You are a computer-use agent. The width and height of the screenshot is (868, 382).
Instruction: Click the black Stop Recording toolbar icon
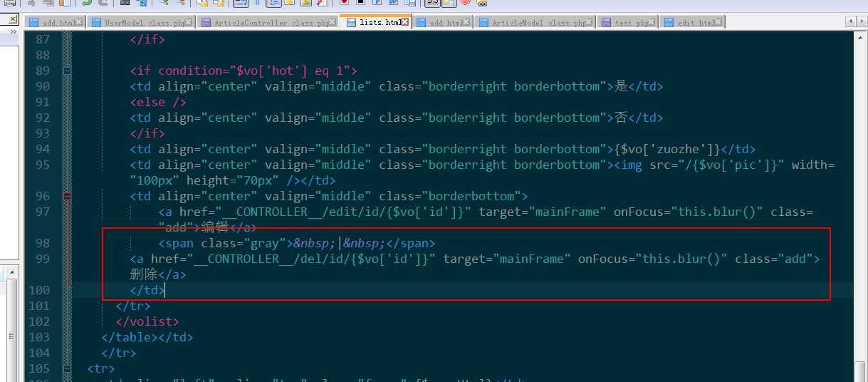click(x=361, y=3)
